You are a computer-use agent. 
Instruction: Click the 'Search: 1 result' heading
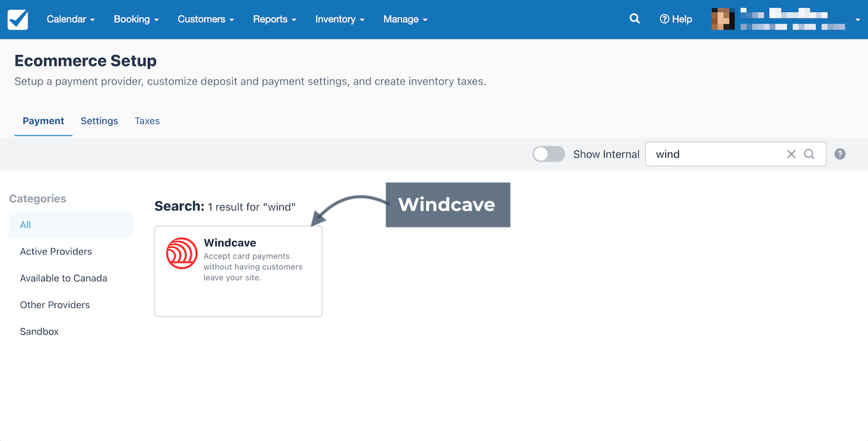tap(225, 207)
